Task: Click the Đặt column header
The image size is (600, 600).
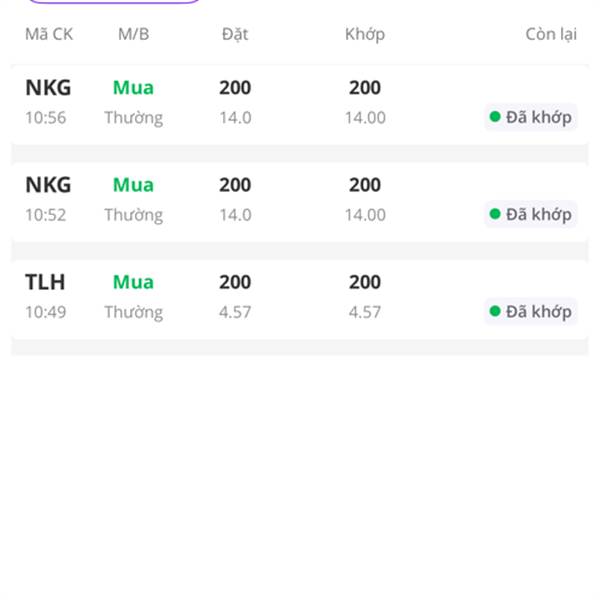Action: coord(235,34)
